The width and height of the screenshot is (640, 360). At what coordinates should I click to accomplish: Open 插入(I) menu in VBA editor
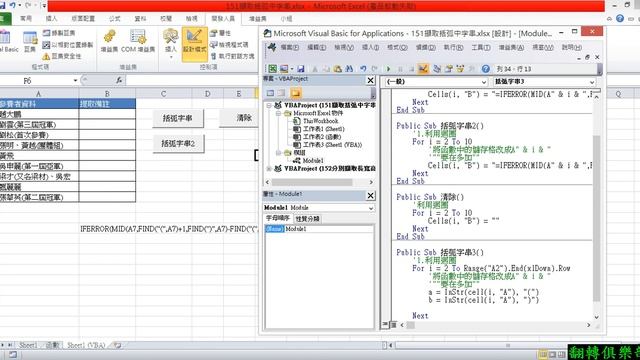coord(370,47)
